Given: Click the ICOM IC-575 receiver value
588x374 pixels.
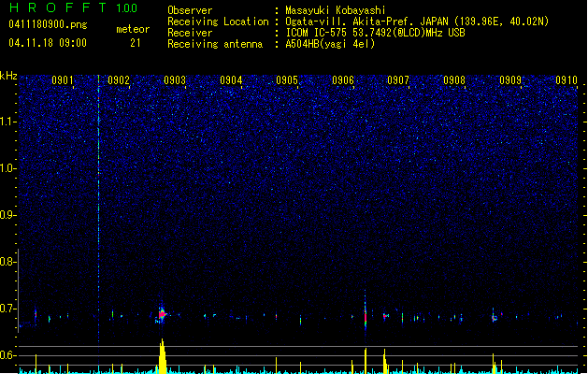Looking at the screenshot, I should click(375, 33).
